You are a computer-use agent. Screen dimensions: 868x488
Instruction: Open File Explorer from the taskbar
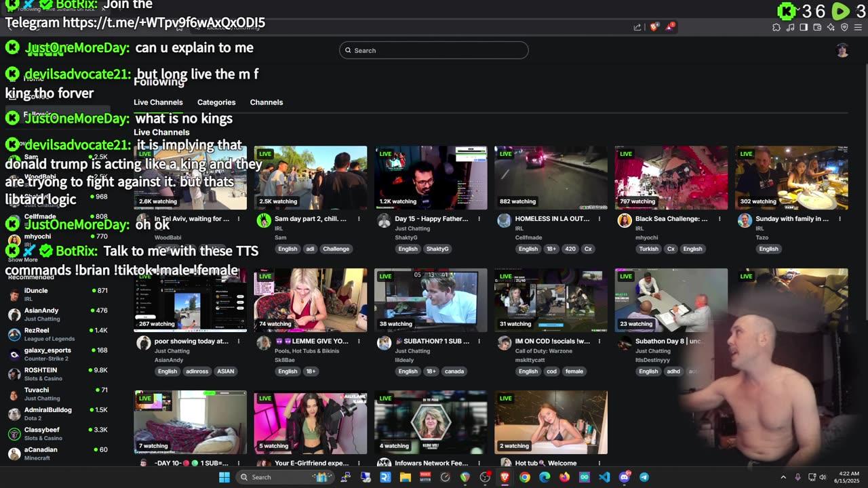[x=405, y=477]
